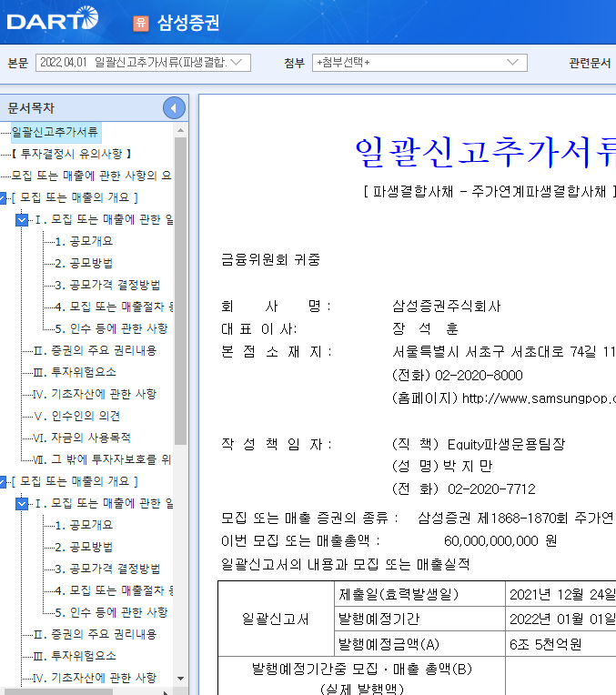Select the upper [ 모집 또는 매출의 개요 ] label

[x=75, y=197]
